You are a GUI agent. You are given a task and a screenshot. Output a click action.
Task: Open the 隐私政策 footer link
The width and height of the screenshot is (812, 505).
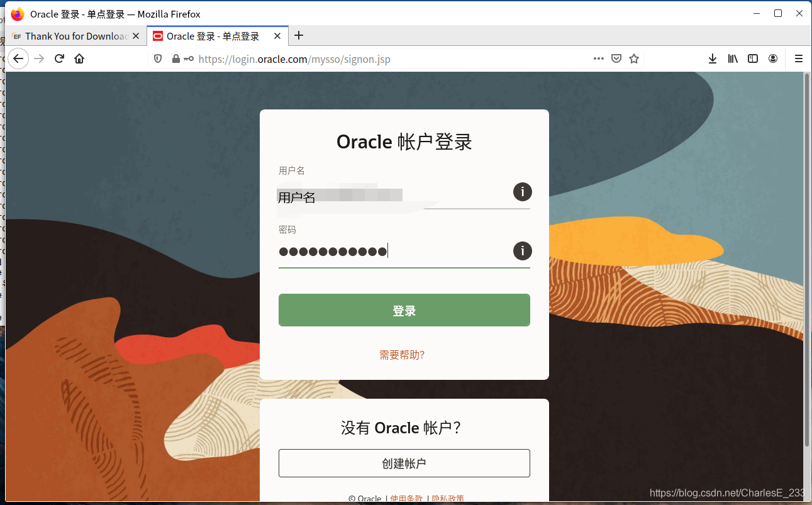(448, 499)
